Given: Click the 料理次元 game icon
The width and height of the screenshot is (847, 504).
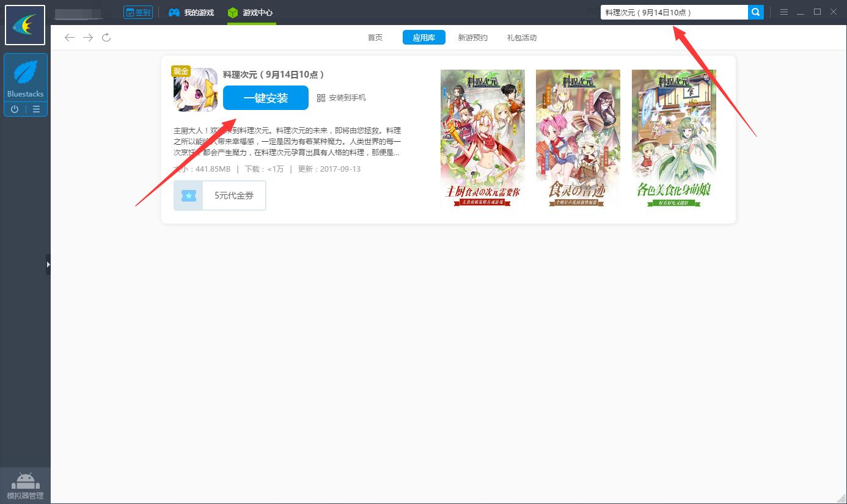Looking at the screenshot, I should pos(196,89).
